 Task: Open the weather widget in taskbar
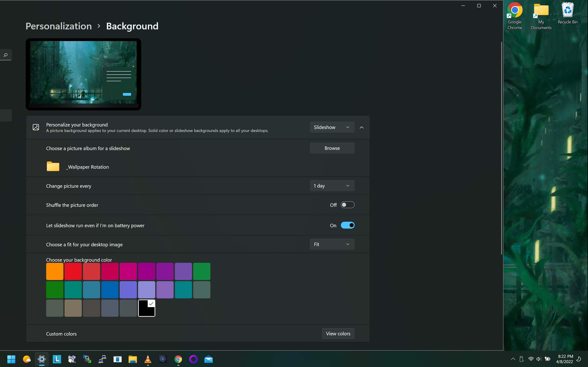point(27,359)
